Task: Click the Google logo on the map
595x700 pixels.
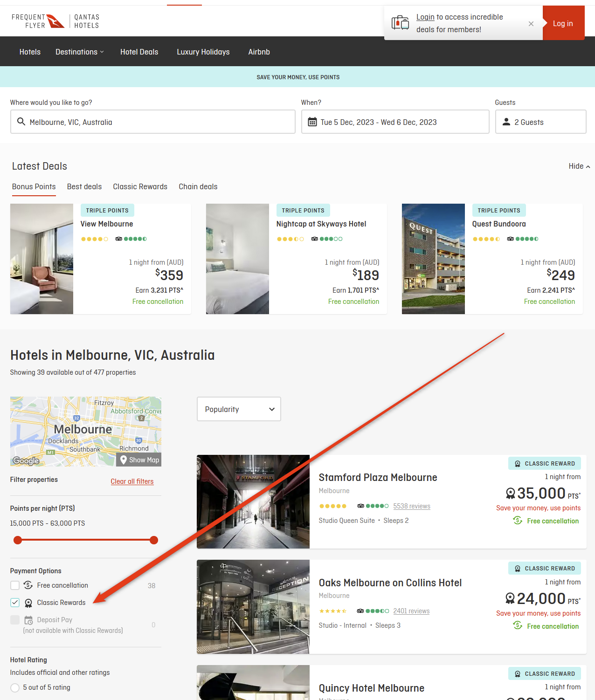Action: (26, 461)
